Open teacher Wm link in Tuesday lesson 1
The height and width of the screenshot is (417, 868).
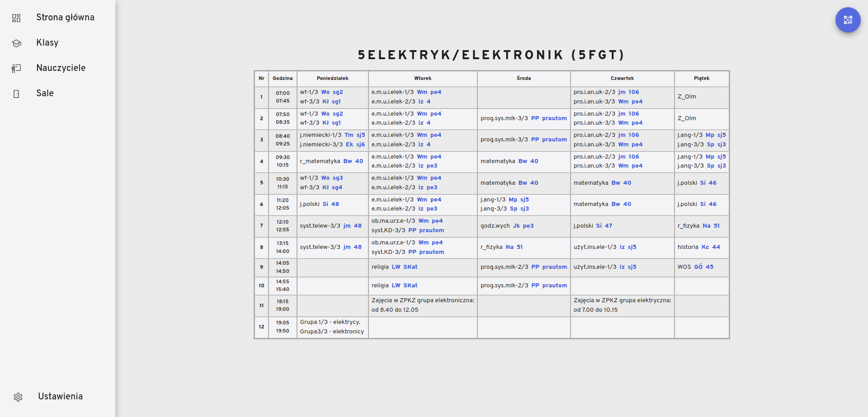pos(422,92)
